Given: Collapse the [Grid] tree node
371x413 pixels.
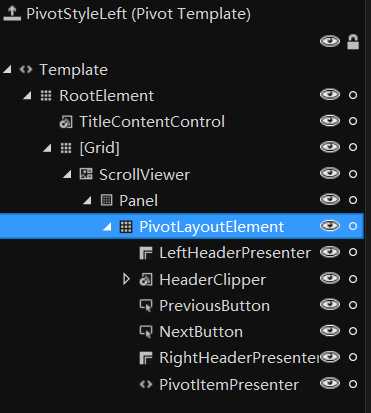Looking at the screenshot, I should (47, 148).
